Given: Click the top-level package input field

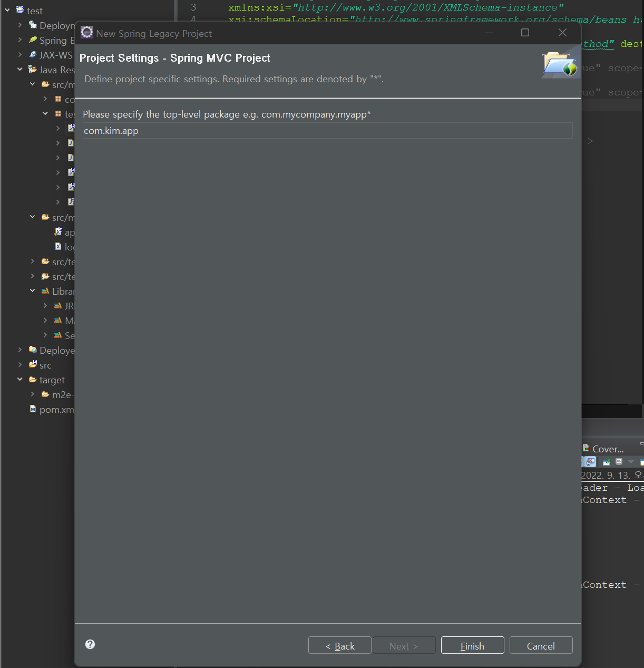Looking at the screenshot, I should [x=327, y=131].
